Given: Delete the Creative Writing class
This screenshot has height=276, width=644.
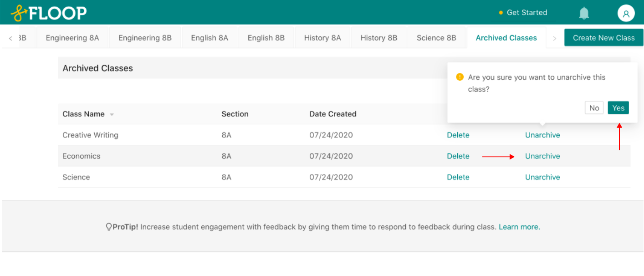Looking at the screenshot, I should [x=458, y=135].
